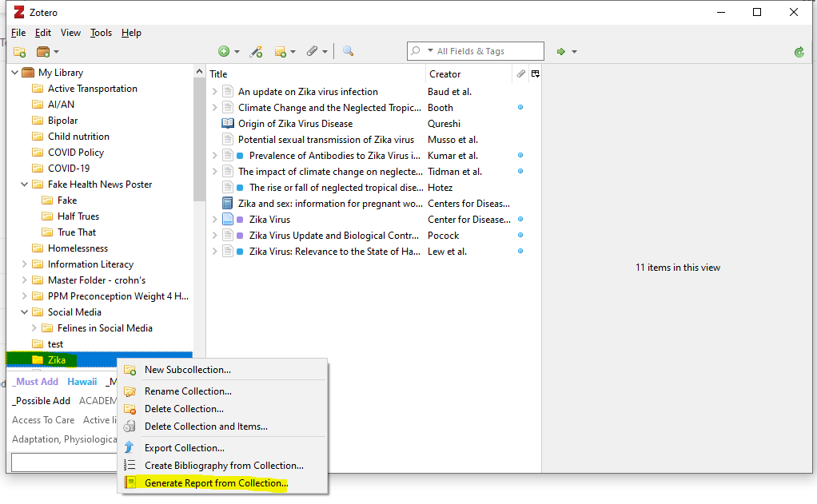Open the column picker icon in header
817x504 pixels.
(535, 74)
